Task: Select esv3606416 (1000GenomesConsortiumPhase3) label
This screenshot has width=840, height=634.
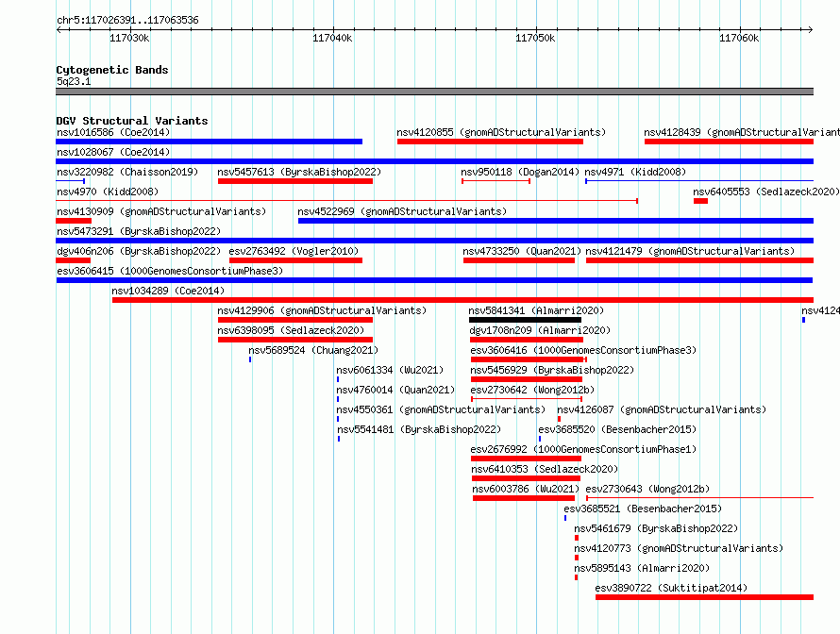Action: coord(583,350)
